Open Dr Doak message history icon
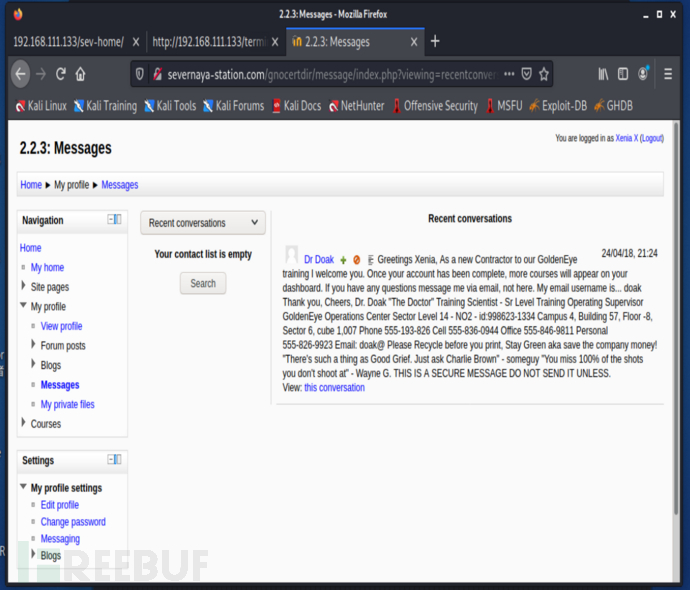690x590 pixels. click(x=371, y=260)
